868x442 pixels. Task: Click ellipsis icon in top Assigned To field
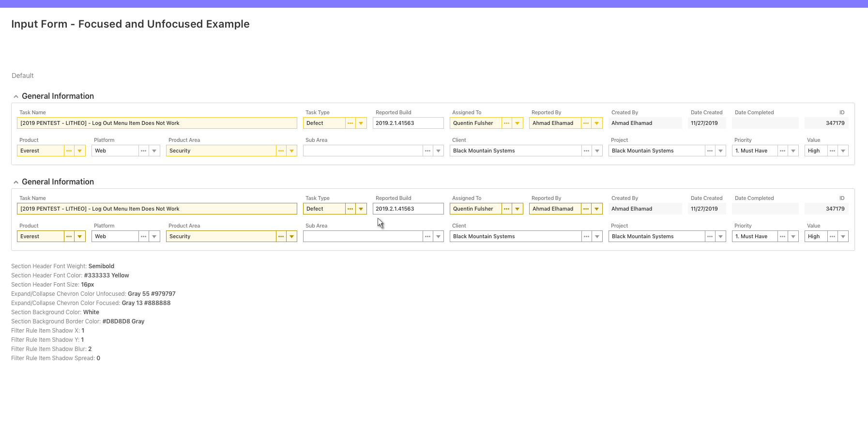506,123
